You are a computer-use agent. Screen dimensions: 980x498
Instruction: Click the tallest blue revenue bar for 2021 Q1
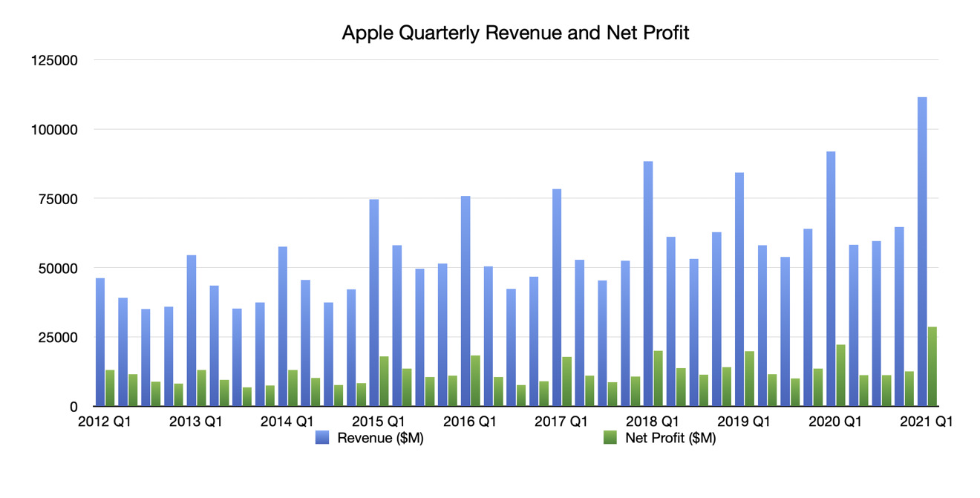click(922, 252)
